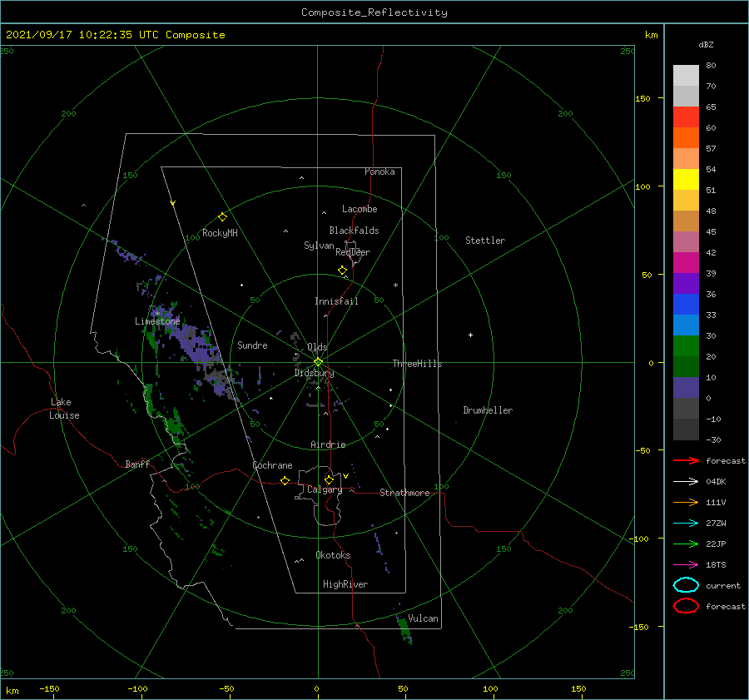This screenshot has width=749, height=700.
Task: Click the Lake Louise label
Action: coord(64,409)
